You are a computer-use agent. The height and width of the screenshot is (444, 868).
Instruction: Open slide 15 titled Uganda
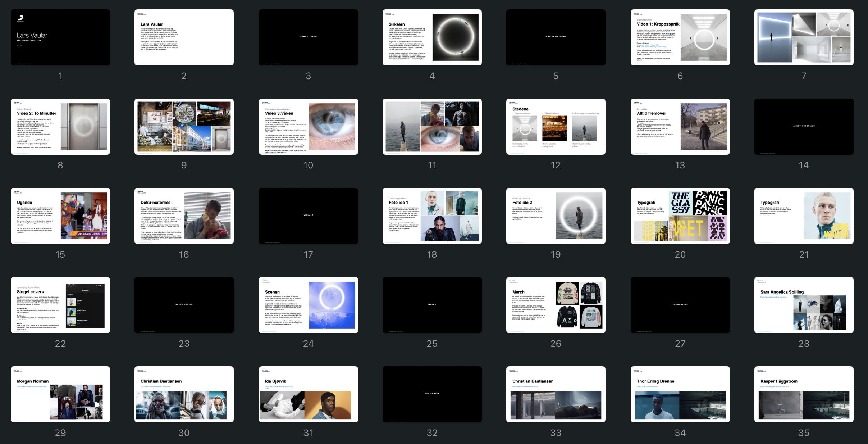pos(60,216)
